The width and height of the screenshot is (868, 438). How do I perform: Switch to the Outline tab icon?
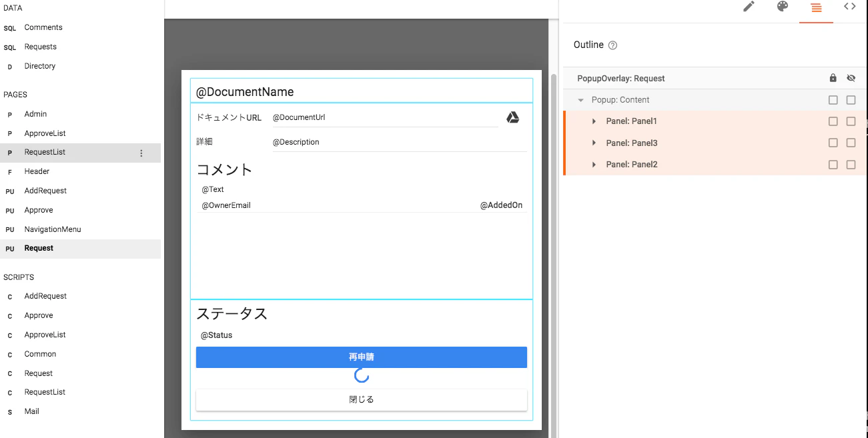[x=816, y=7]
